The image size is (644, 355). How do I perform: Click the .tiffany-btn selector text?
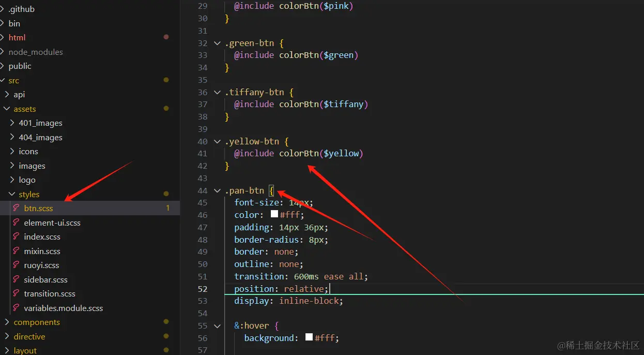click(254, 92)
